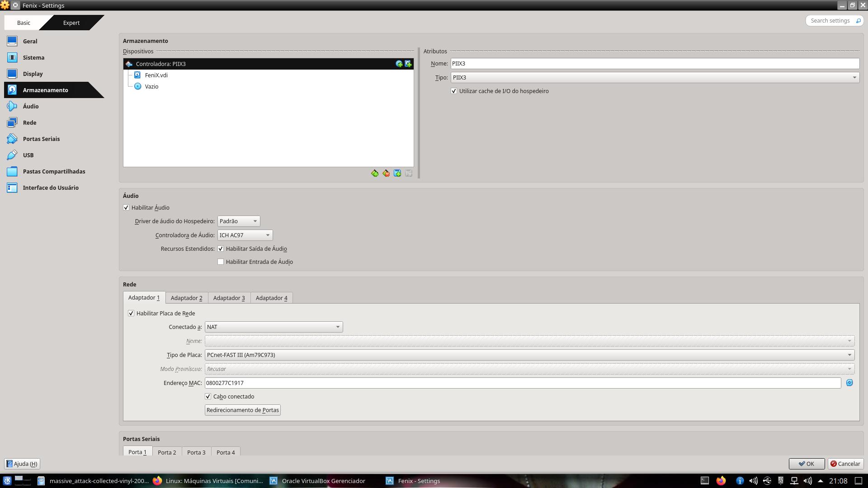Toggle the Cabo conectado checkbox

point(208,396)
